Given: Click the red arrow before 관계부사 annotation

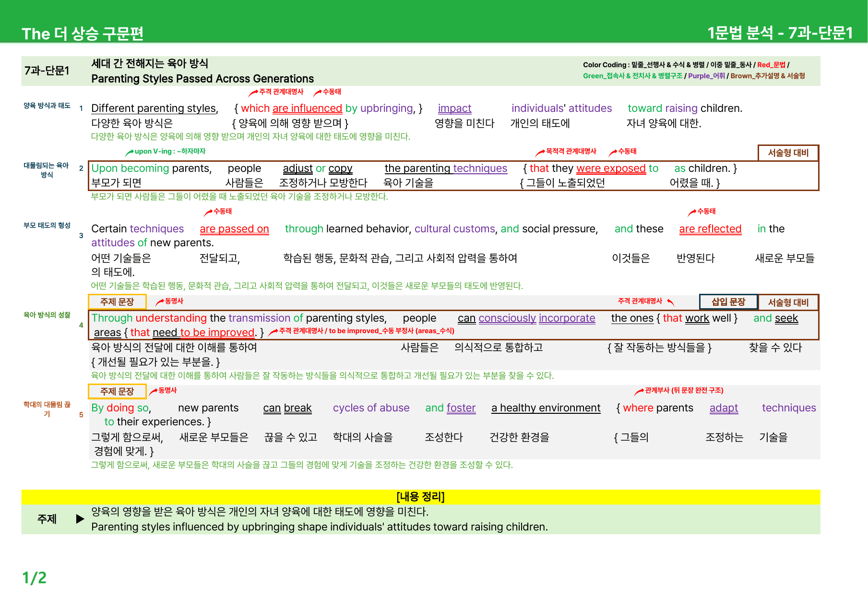Looking at the screenshot, I should pyautogui.click(x=639, y=392).
